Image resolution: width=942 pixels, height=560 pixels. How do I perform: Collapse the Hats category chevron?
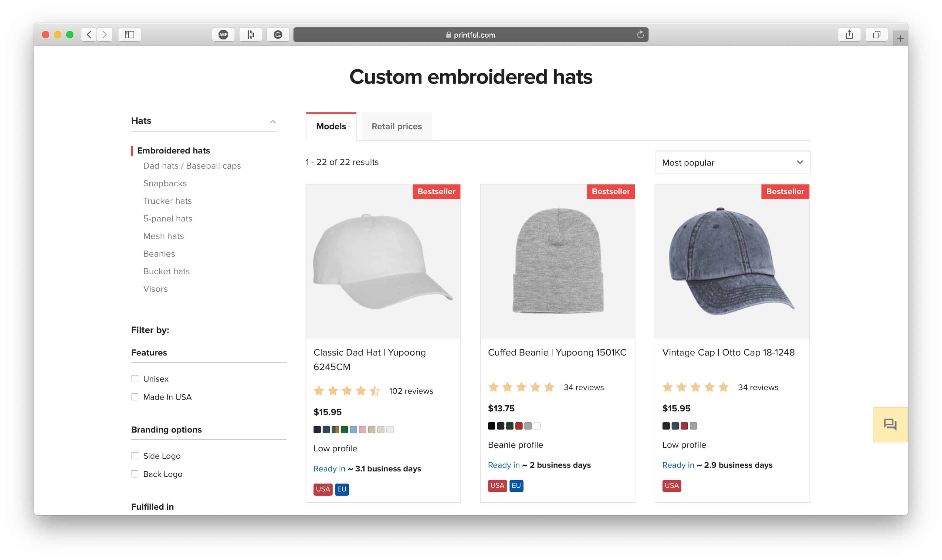click(x=273, y=122)
